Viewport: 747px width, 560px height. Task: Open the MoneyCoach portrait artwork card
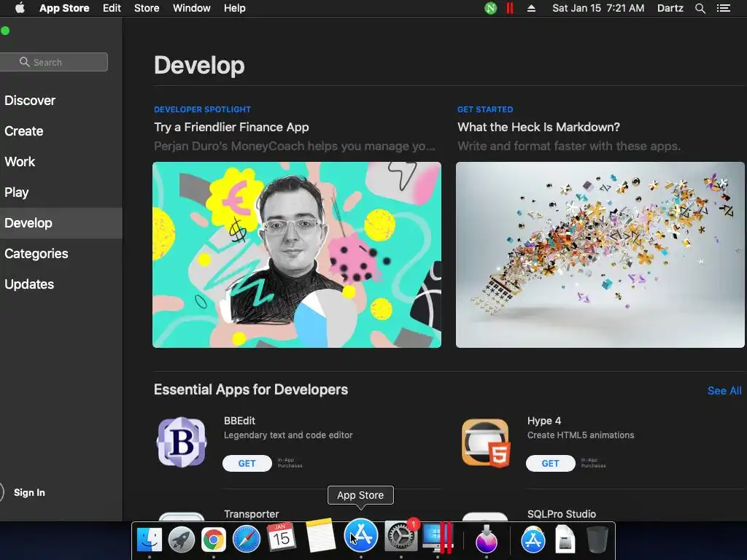(297, 254)
